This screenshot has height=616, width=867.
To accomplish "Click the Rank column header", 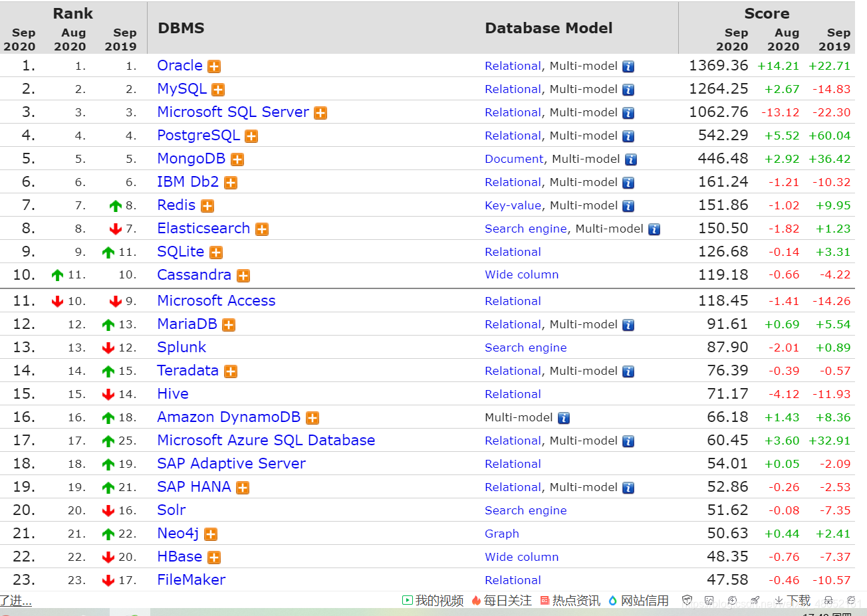I will tap(73, 13).
